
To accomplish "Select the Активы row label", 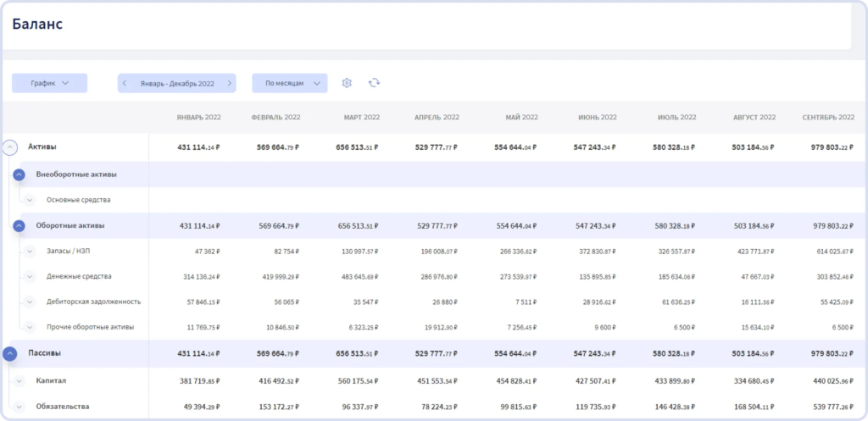I will click(42, 147).
